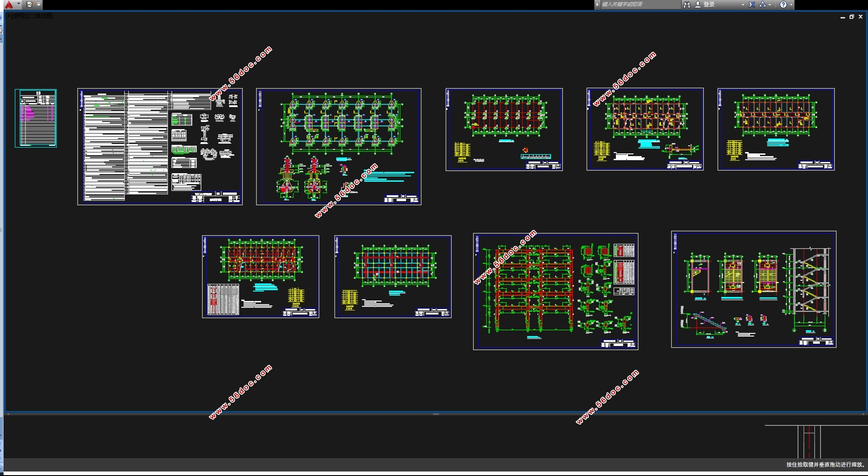Select the plan sheet with large schedule table

261,277
